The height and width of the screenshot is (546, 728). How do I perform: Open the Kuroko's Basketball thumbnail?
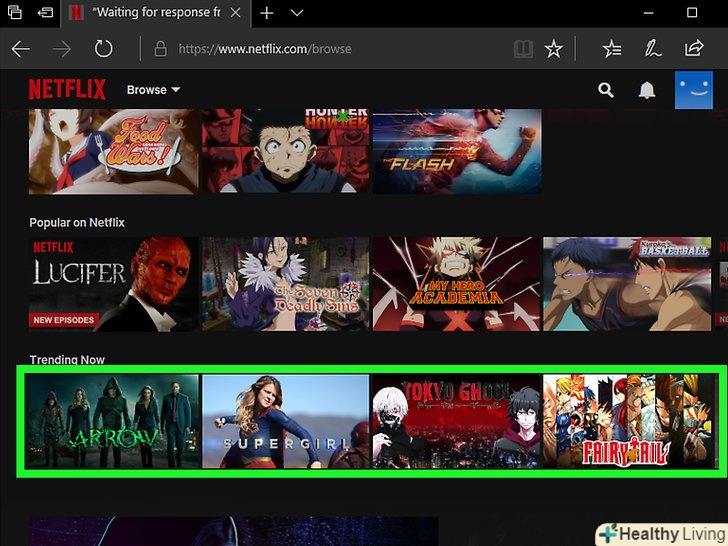point(627,284)
